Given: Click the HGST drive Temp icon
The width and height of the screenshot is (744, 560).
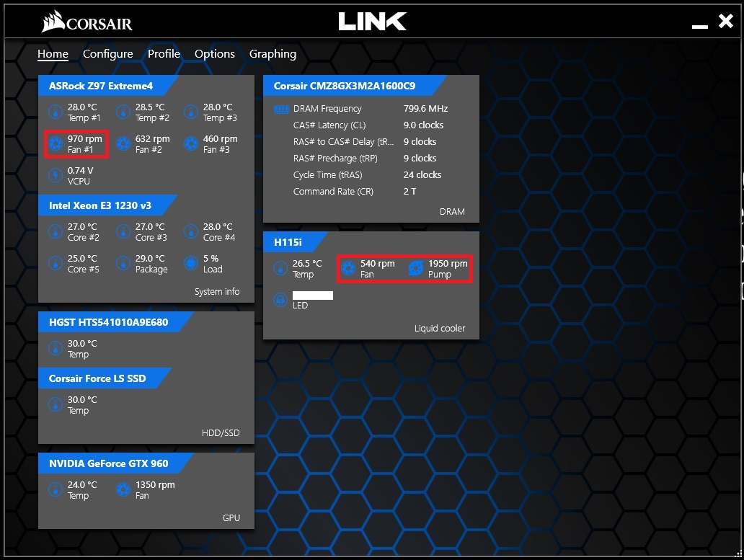Looking at the screenshot, I should point(56,349).
